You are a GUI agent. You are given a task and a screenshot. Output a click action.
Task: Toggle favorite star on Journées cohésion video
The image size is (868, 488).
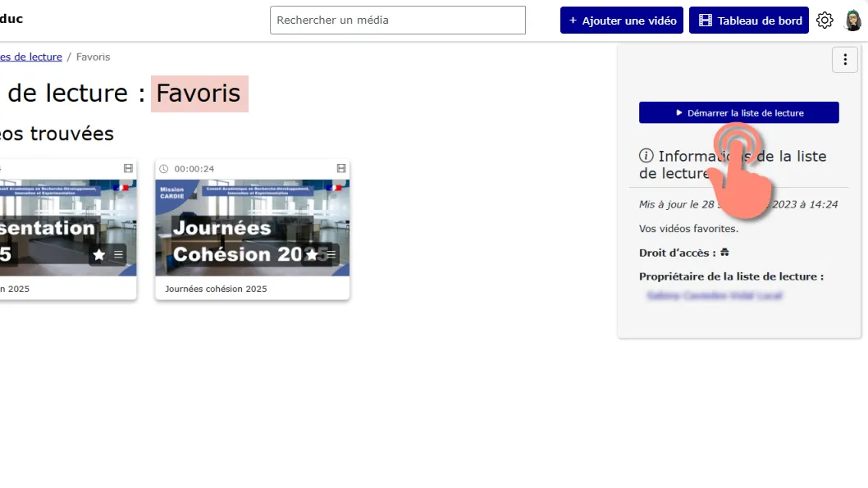point(312,254)
